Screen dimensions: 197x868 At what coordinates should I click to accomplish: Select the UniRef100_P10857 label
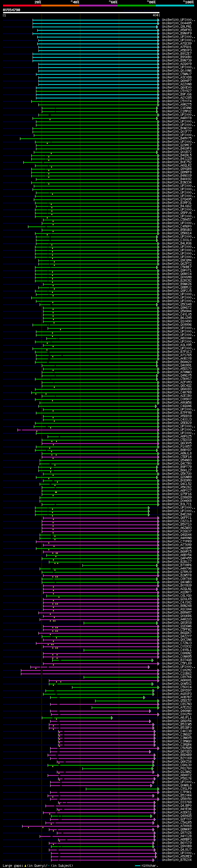[x=176, y=446]
